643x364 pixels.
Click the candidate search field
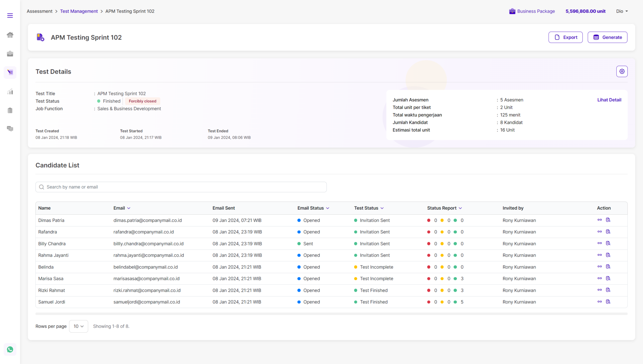tap(181, 187)
